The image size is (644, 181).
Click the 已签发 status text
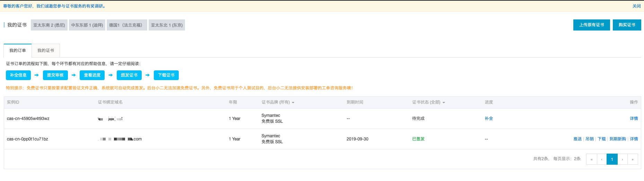pyautogui.click(x=418, y=139)
